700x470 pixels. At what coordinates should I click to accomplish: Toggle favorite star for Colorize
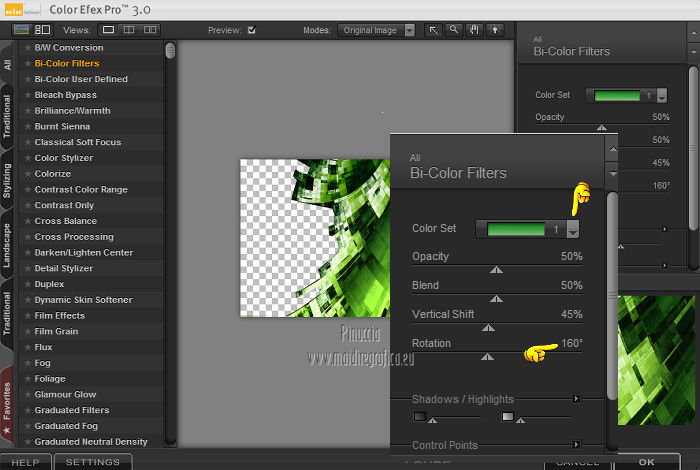[28, 174]
